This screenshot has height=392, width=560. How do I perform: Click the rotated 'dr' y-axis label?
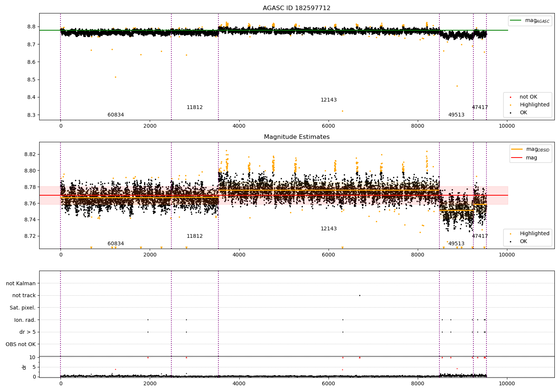pyautogui.click(x=24, y=367)
